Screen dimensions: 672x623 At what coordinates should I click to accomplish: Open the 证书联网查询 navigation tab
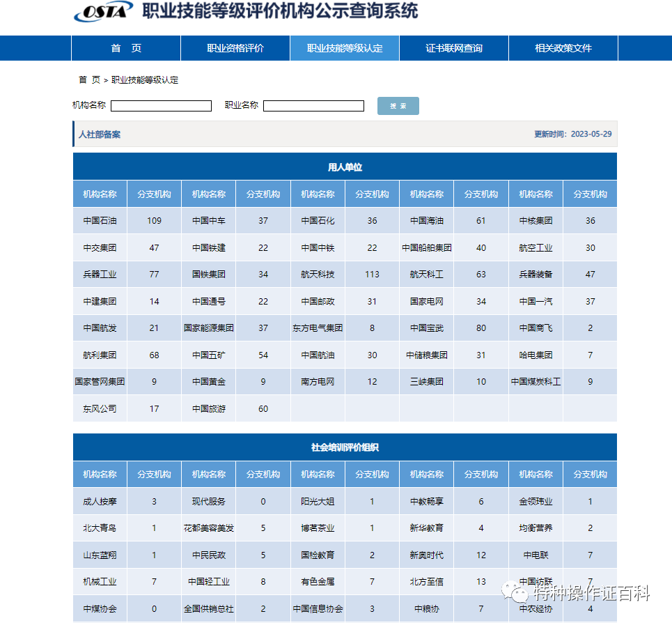pyautogui.click(x=454, y=48)
